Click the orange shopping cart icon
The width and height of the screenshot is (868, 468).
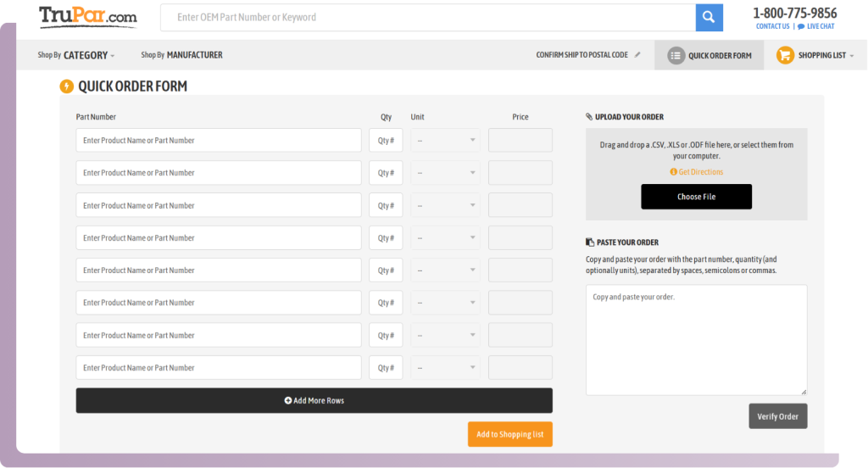click(785, 55)
